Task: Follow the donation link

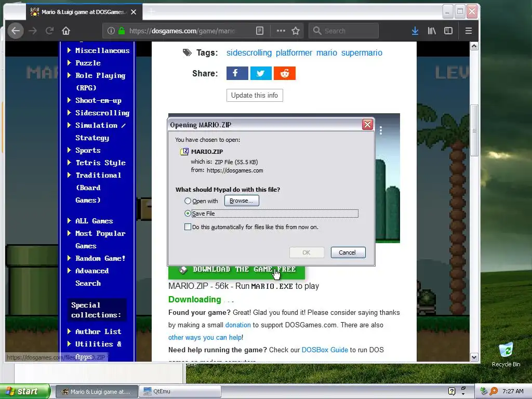Action: coord(238,325)
